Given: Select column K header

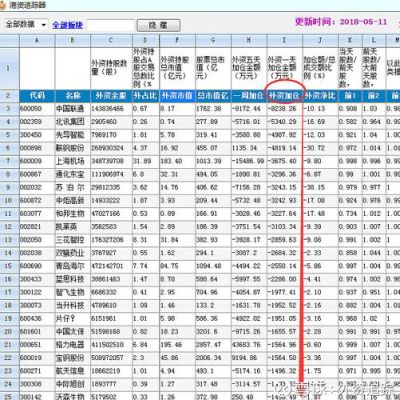Looking at the screenshot, I should coord(350,40).
